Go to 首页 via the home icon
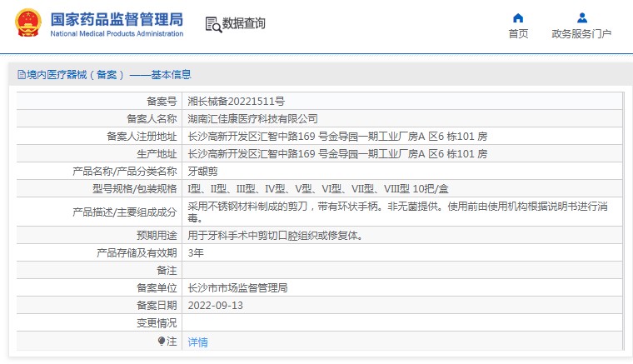The height and width of the screenshot is (364, 633). click(x=518, y=17)
